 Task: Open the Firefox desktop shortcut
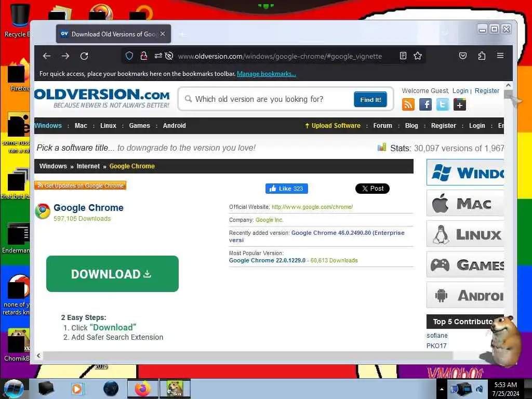pos(19,75)
